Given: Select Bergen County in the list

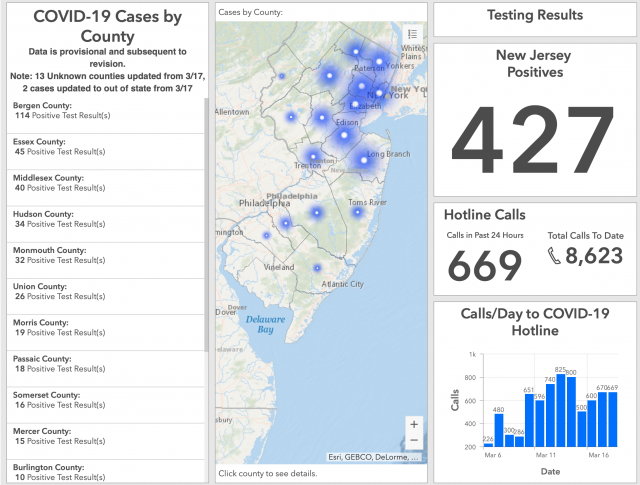Looking at the screenshot, I should (x=105, y=110).
